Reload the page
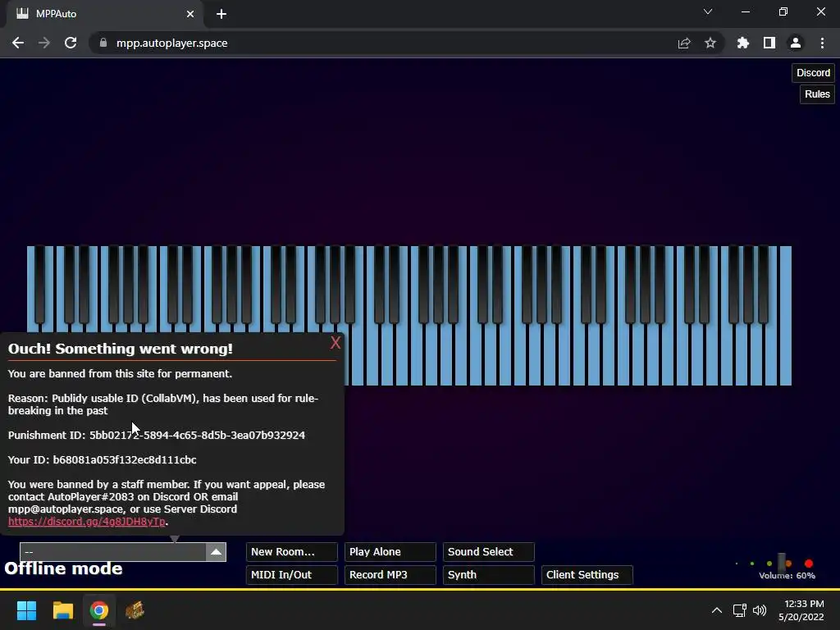The width and height of the screenshot is (840, 630). (71, 43)
